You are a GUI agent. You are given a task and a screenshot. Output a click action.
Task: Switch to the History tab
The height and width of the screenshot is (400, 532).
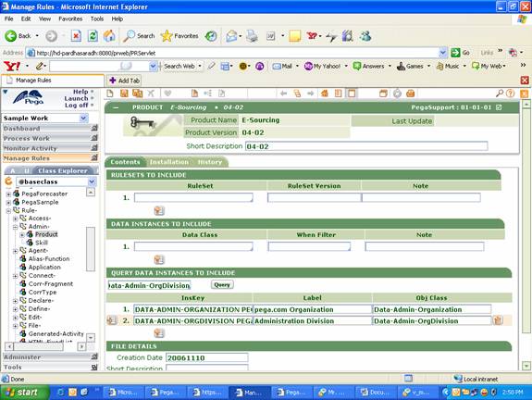click(210, 162)
